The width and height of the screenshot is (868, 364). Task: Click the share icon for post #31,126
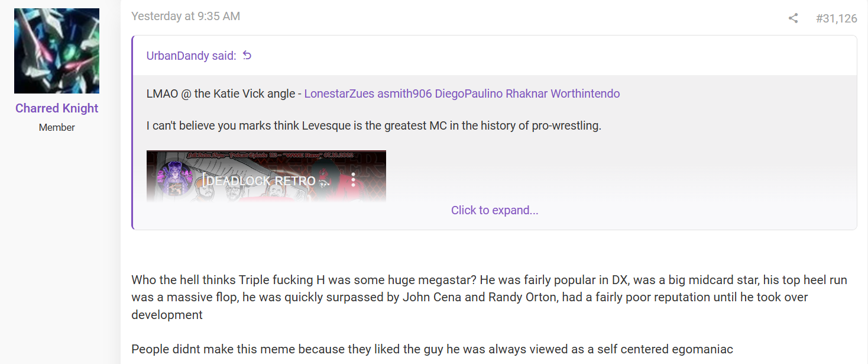(793, 18)
